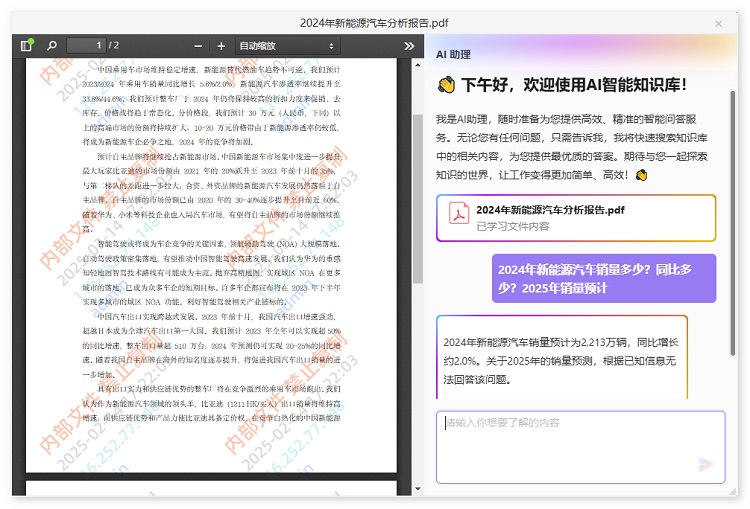Click the 下午好 welcome heading

(574, 85)
